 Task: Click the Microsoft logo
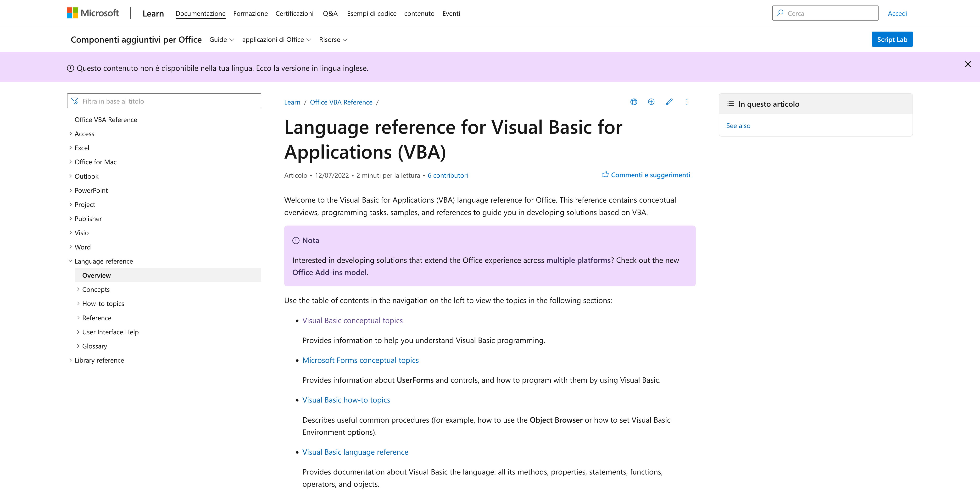pyautogui.click(x=92, y=13)
